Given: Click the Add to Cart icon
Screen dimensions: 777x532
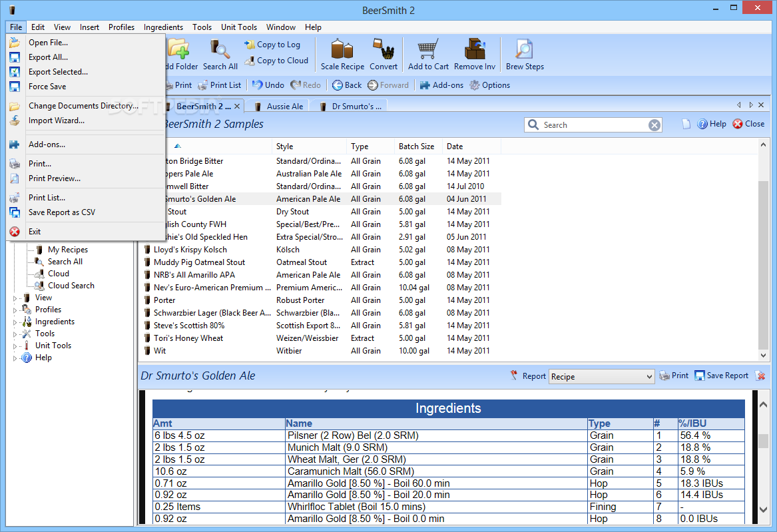Looking at the screenshot, I should pos(428,55).
